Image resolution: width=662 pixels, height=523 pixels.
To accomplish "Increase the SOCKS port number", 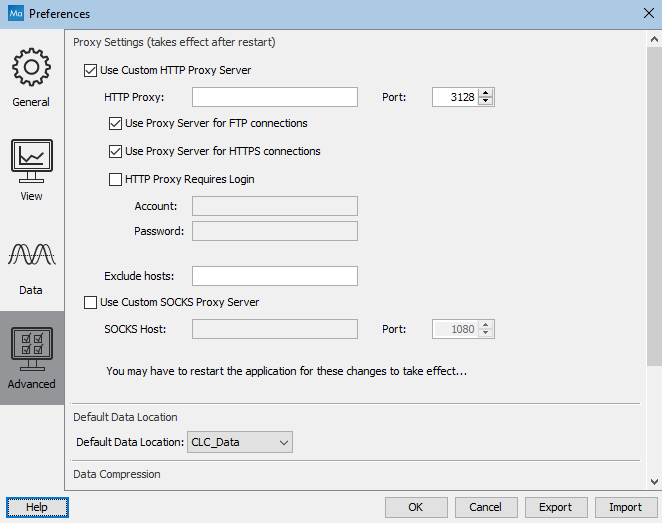I will coord(486,325).
